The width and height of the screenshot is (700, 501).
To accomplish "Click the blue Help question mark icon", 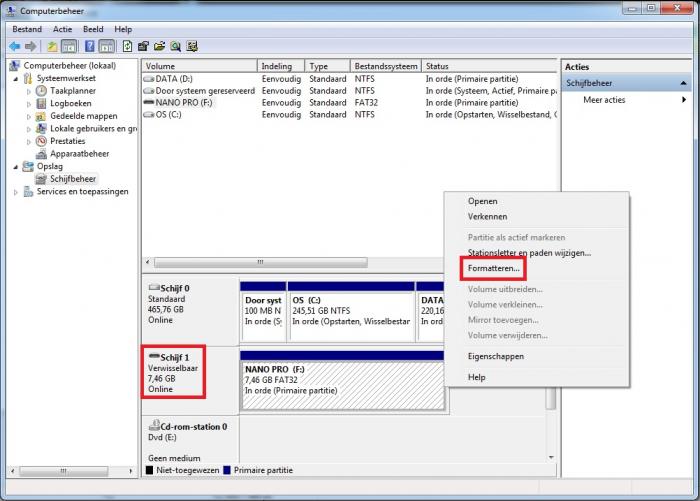I will pos(90,46).
